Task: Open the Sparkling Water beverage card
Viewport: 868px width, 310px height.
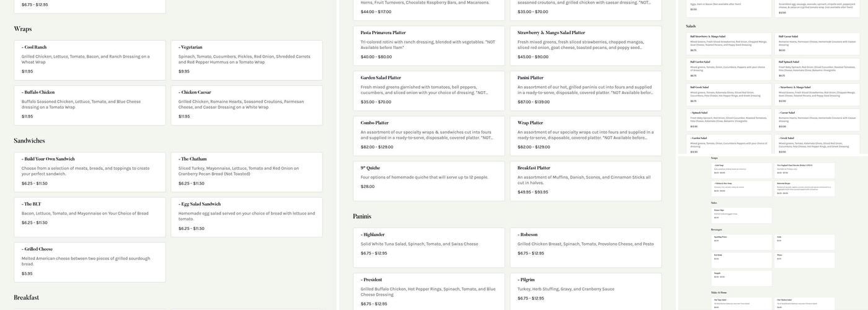Action: [x=742, y=242]
